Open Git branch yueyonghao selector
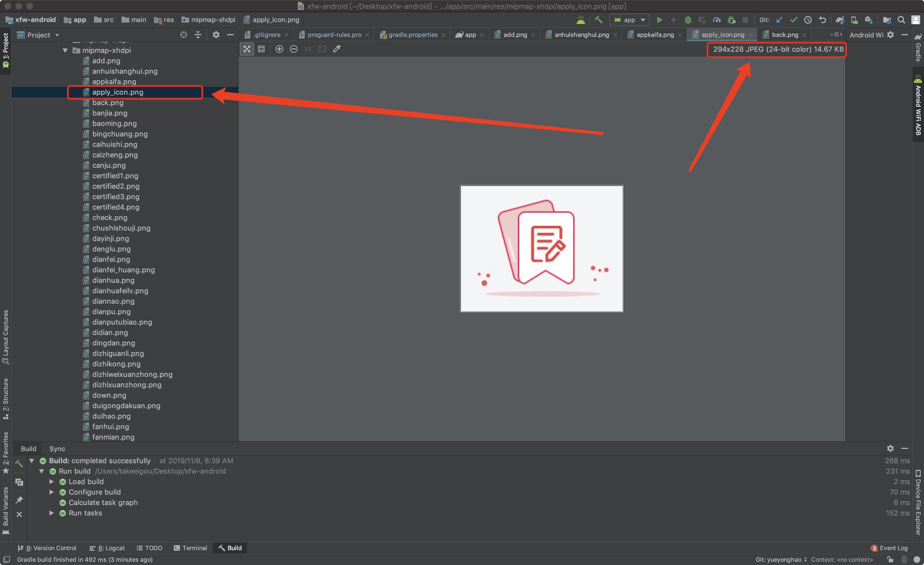This screenshot has height=565, width=924. click(x=781, y=559)
